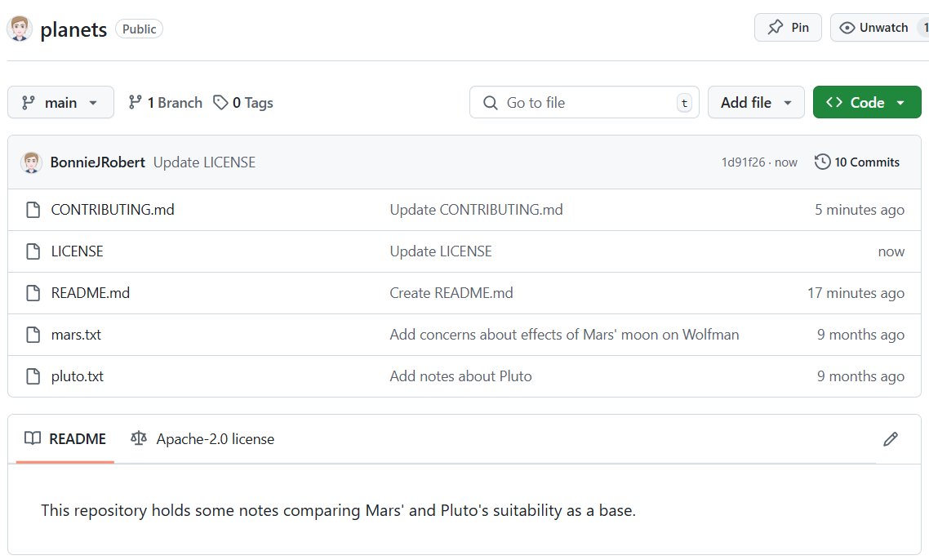Click the owner avatar beside planets
Image resolution: width=929 pixels, height=560 pixels.
[x=20, y=29]
